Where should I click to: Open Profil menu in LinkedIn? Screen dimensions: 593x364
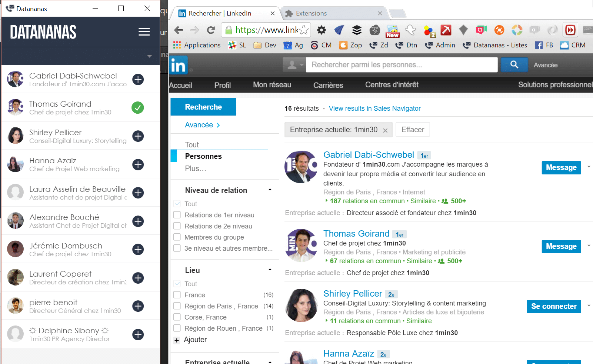(x=223, y=85)
